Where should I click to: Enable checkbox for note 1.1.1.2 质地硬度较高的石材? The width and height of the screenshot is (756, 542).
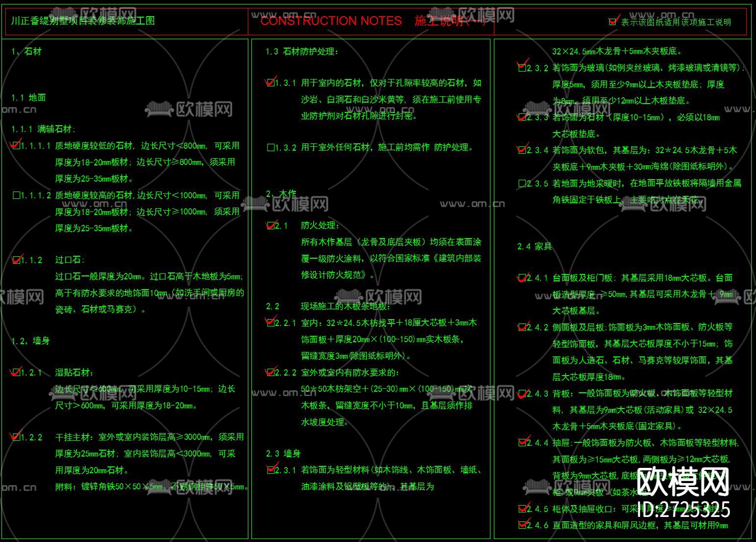(16, 195)
